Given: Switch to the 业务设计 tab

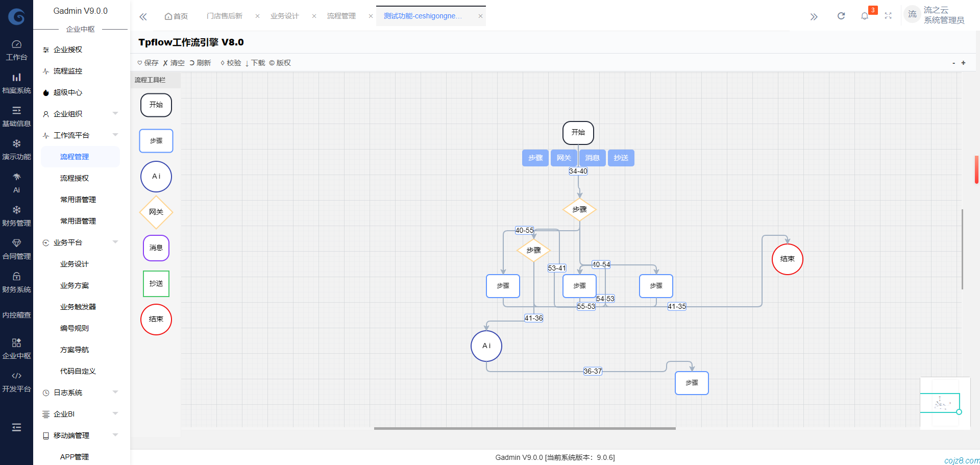Looking at the screenshot, I should (284, 16).
